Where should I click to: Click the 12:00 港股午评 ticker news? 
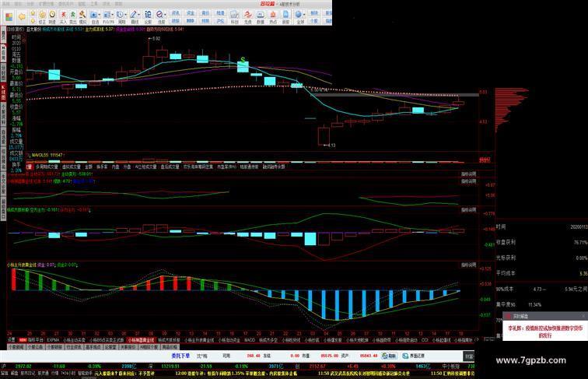point(236,374)
